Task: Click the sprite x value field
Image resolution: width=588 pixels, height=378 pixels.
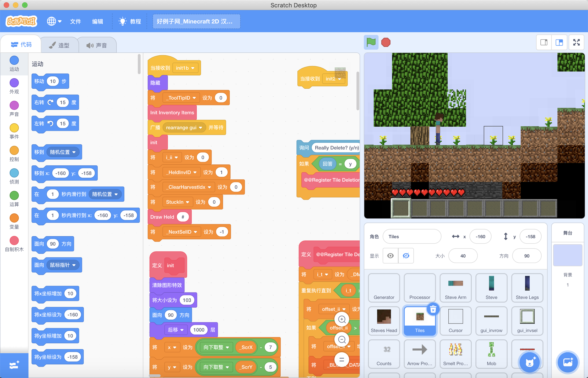Action: [x=480, y=237]
